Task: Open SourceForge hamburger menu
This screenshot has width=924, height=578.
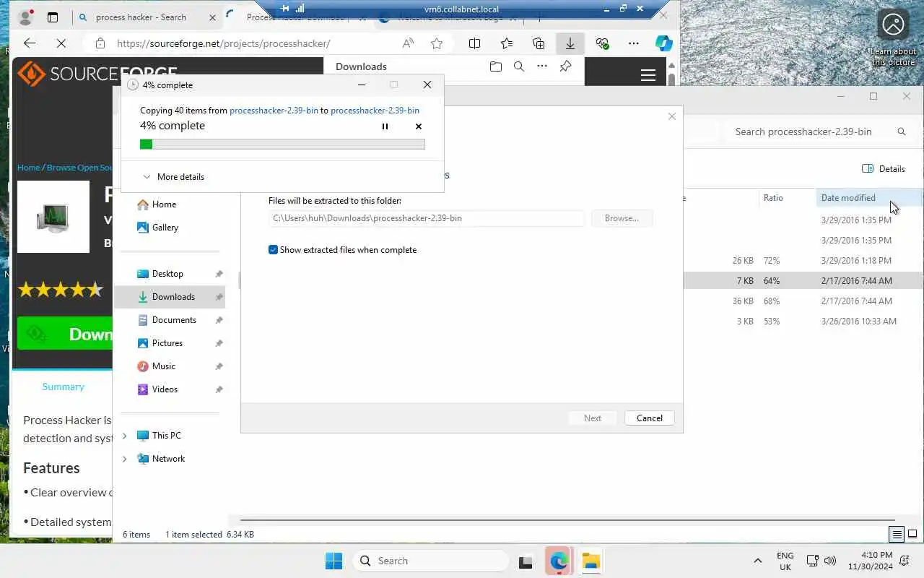Action: pos(648,75)
